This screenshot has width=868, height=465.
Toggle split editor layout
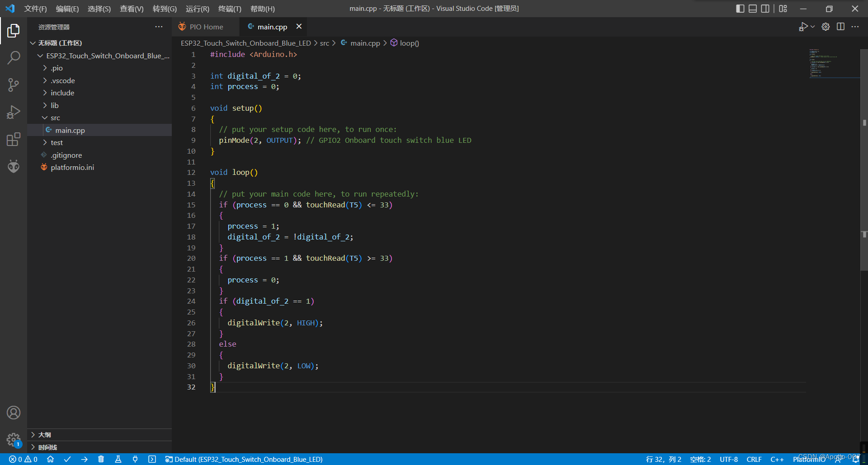841,27
